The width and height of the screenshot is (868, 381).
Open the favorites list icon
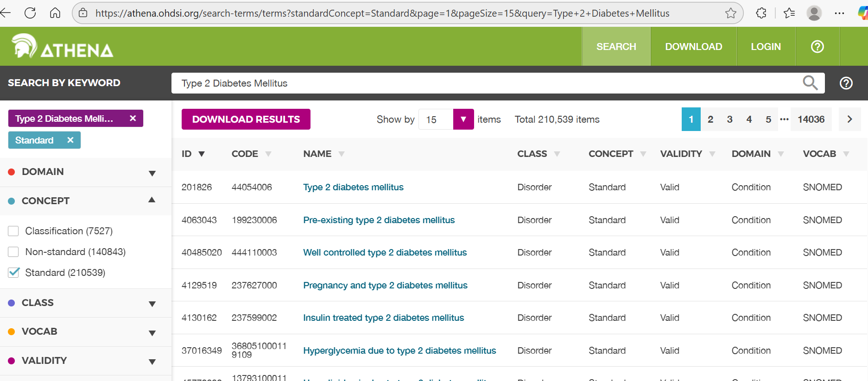point(789,13)
